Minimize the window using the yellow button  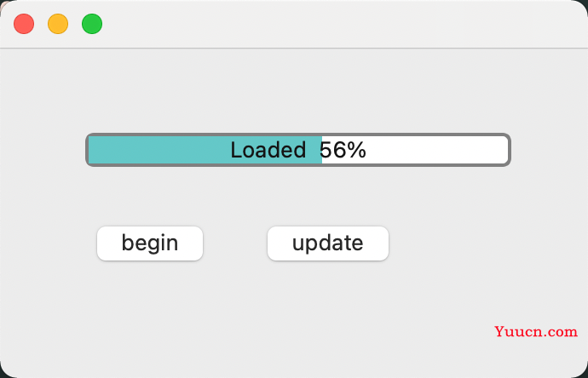[x=58, y=24]
